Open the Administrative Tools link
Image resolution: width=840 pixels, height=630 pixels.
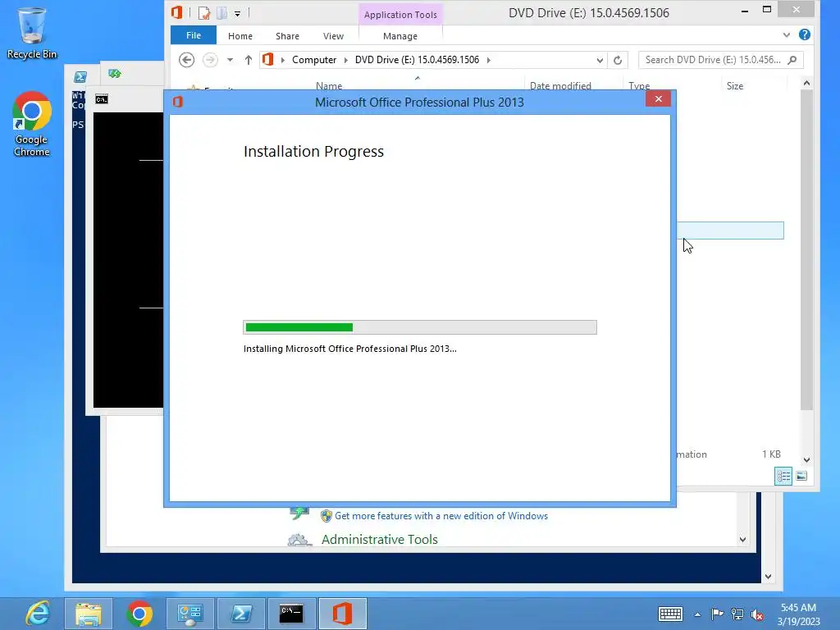coord(379,540)
